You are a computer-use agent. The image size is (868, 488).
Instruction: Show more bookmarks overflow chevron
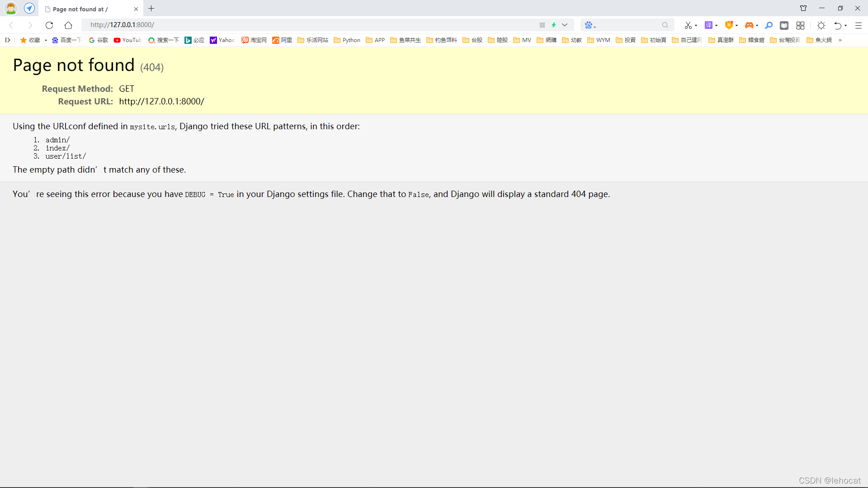[840, 40]
